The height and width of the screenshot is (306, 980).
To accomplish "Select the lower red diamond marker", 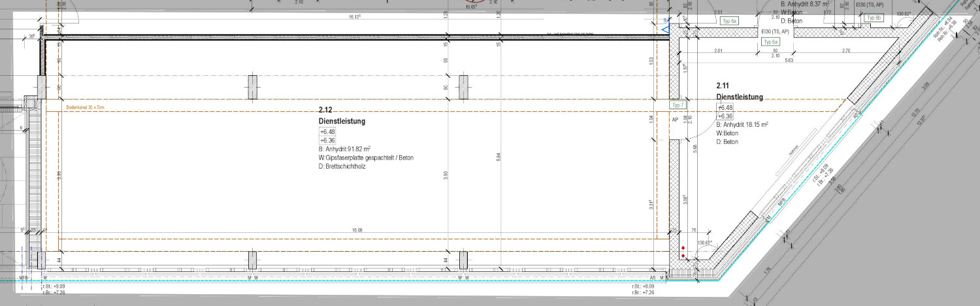I will coord(683,256).
